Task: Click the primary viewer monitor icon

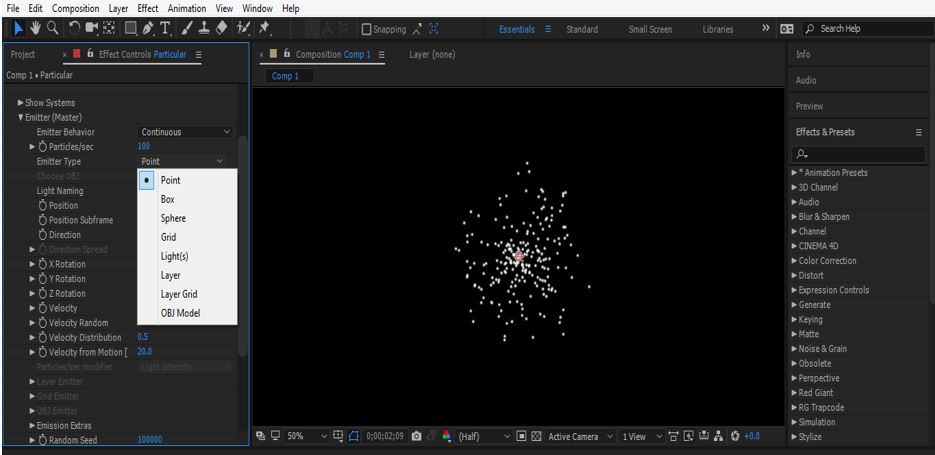Action: coord(275,436)
